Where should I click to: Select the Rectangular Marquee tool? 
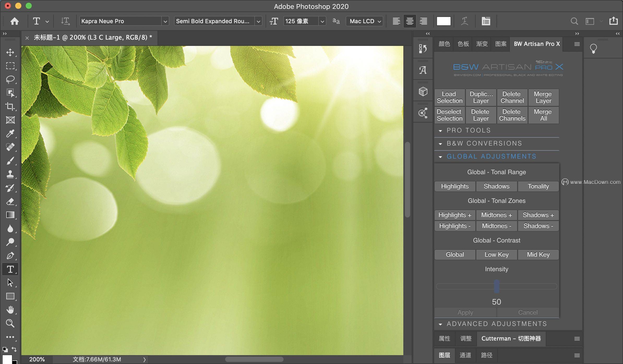10,66
